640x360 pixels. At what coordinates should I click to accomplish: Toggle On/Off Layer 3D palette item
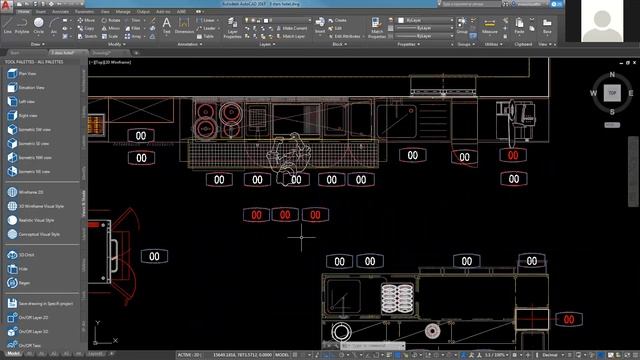pos(28,331)
